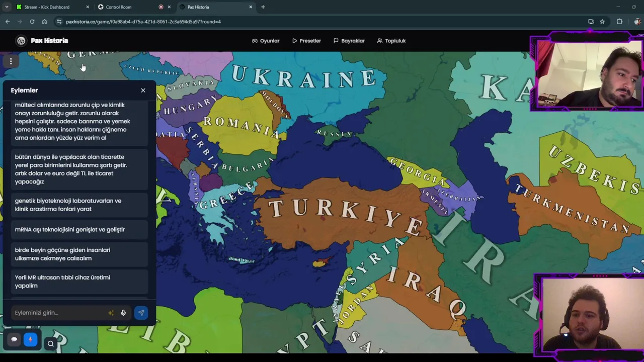Open the Bayraklar menu

[349, 41]
